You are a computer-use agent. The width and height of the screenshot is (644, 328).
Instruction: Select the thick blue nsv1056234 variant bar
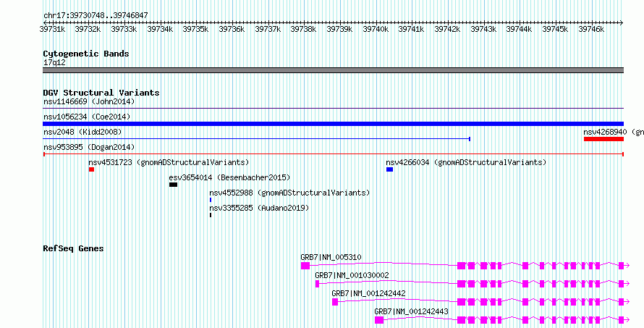pos(333,124)
